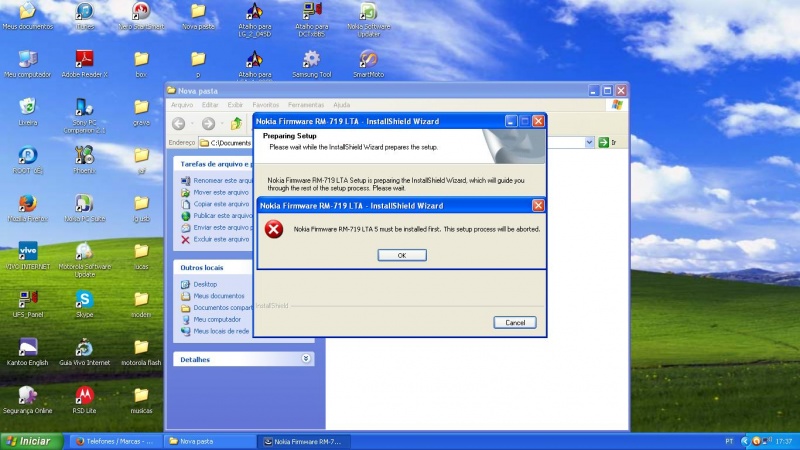Screen dimensions: 800x450
Task: Open Editar menu in Nova pasta window
Action: tap(210, 105)
